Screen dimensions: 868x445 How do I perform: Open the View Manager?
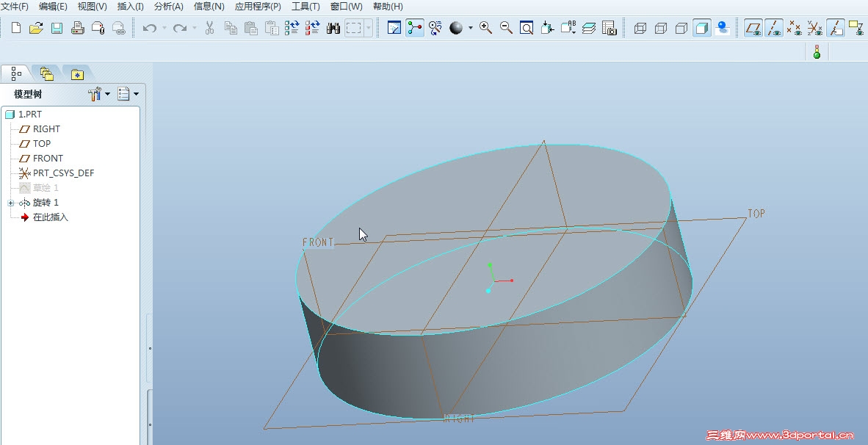coord(610,28)
